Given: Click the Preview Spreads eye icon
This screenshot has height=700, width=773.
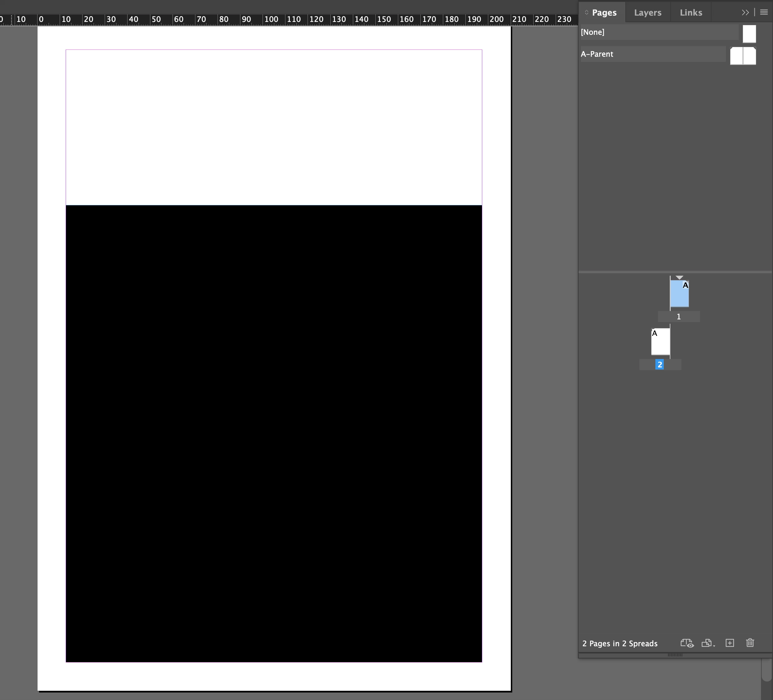Looking at the screenshot, I should [x=687, y=643].
